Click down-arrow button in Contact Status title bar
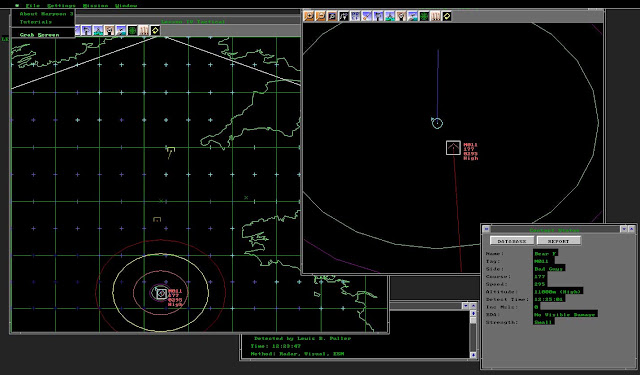 pos(624,229)
